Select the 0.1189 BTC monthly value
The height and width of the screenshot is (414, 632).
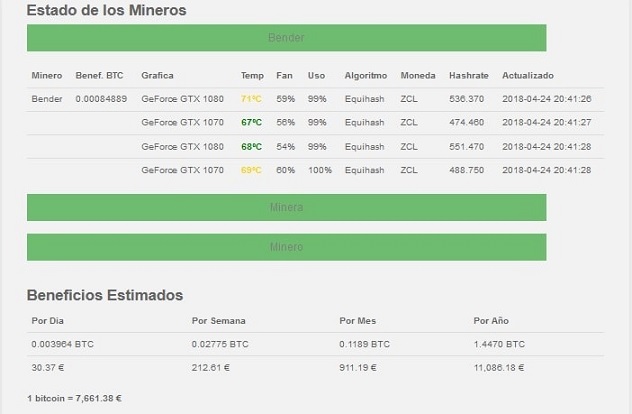point(364,344)
